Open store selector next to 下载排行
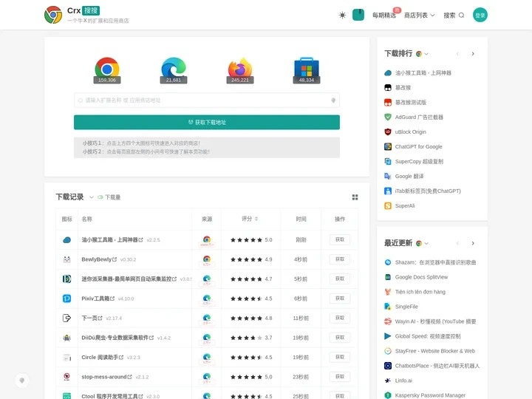 tap(422, 54)
